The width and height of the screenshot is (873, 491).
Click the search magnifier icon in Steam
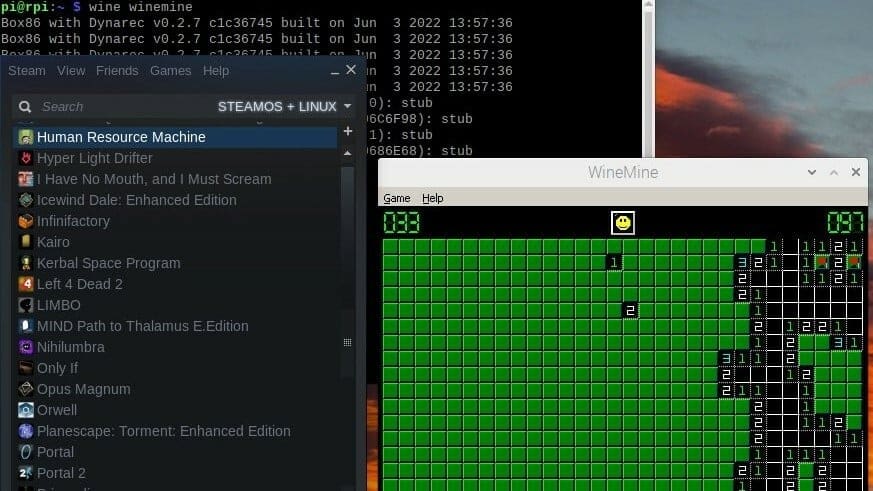tap(25, 106)
